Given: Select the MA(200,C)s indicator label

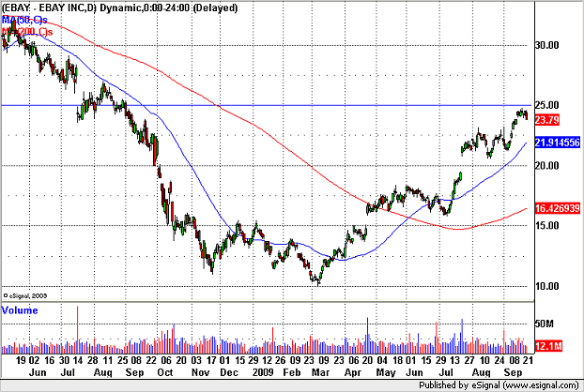Looking at the screenshot, I should [x=27, y=32].
